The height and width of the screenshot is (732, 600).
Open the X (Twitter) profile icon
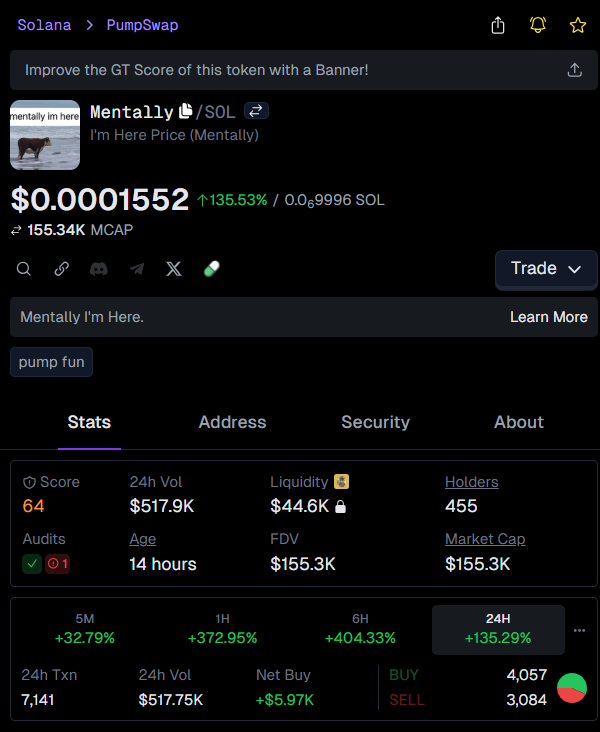tap(174, 269)
